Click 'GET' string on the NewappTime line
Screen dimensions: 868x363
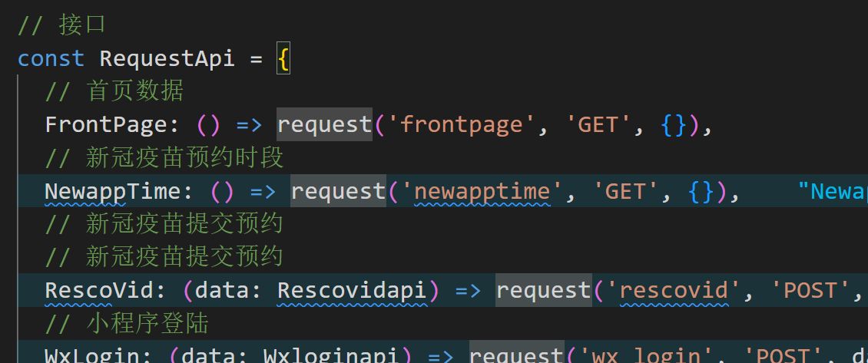point(625,191)
